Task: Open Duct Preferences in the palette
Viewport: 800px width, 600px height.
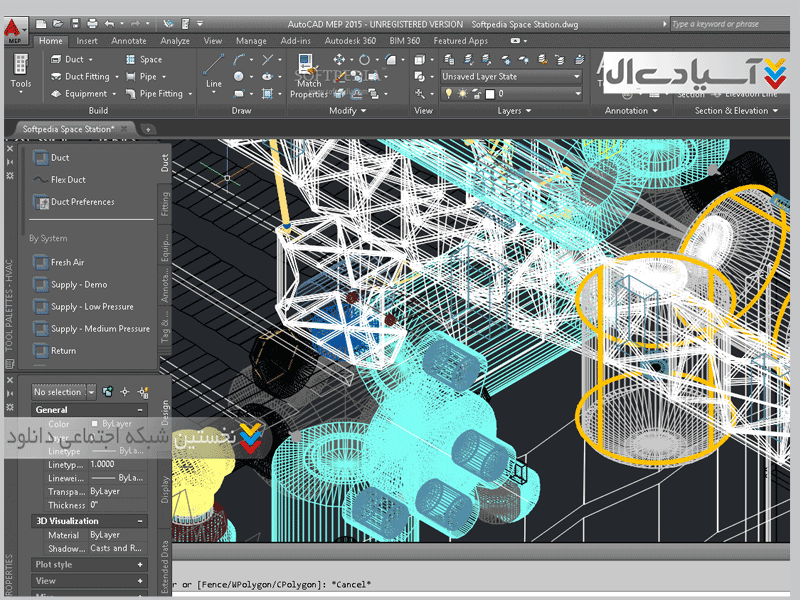Action: 82,202
